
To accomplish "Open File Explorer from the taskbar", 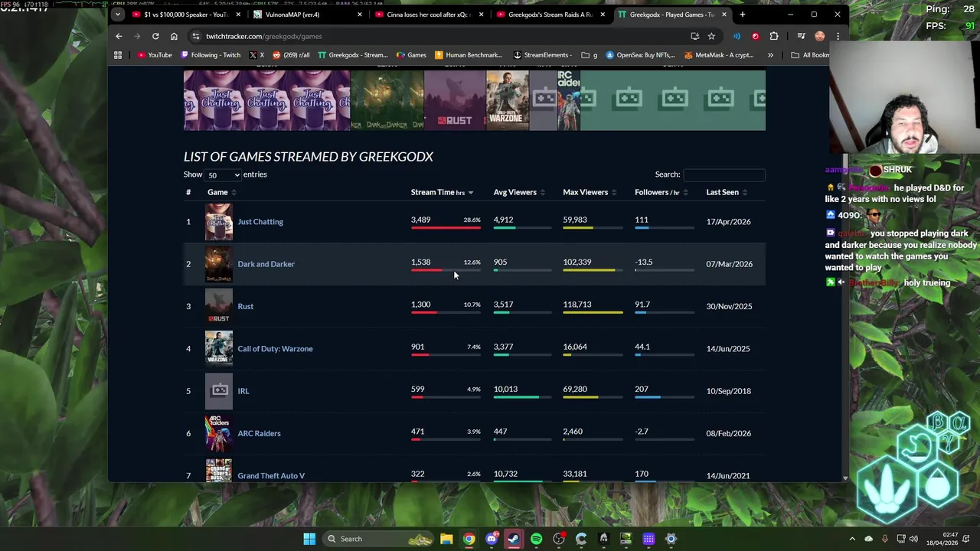I will [x=446, y=539].
